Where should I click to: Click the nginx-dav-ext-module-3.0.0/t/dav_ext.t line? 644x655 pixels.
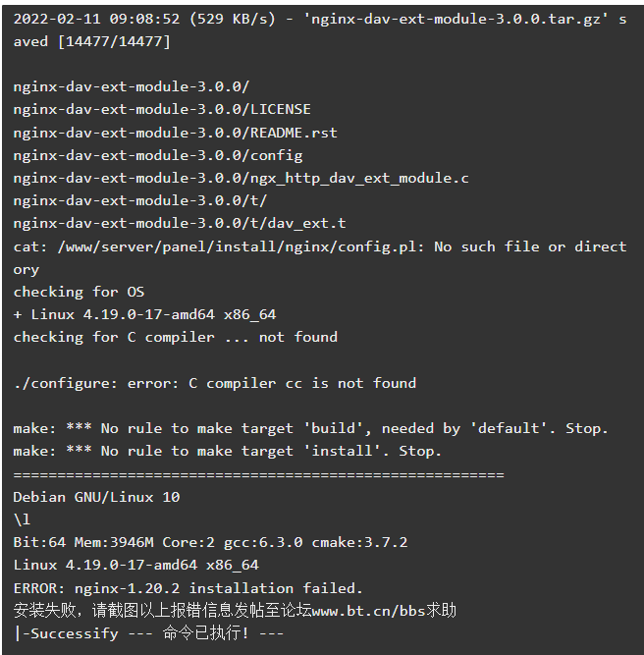tap(180, 223)
